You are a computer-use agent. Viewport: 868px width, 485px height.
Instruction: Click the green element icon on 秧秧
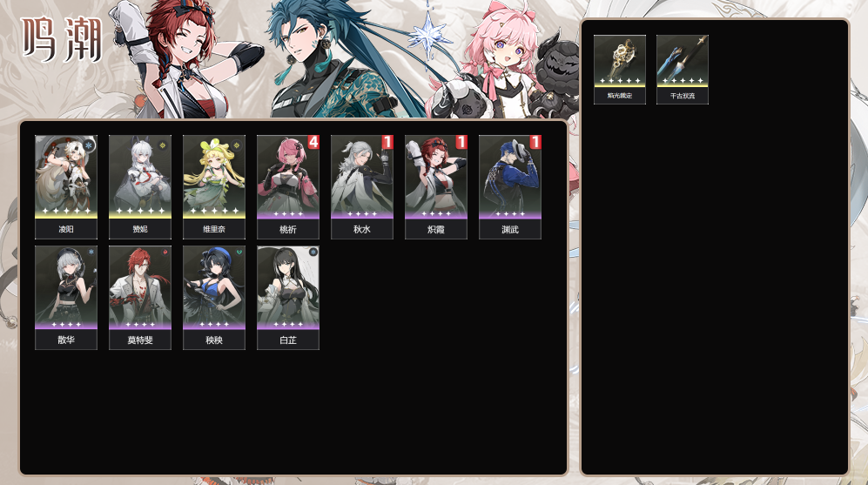coord(239,253)
